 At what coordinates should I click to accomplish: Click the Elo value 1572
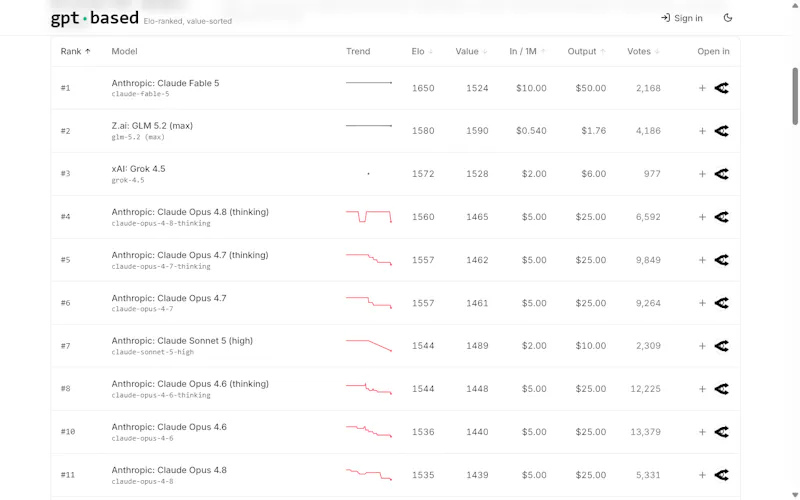coord(423,173)
